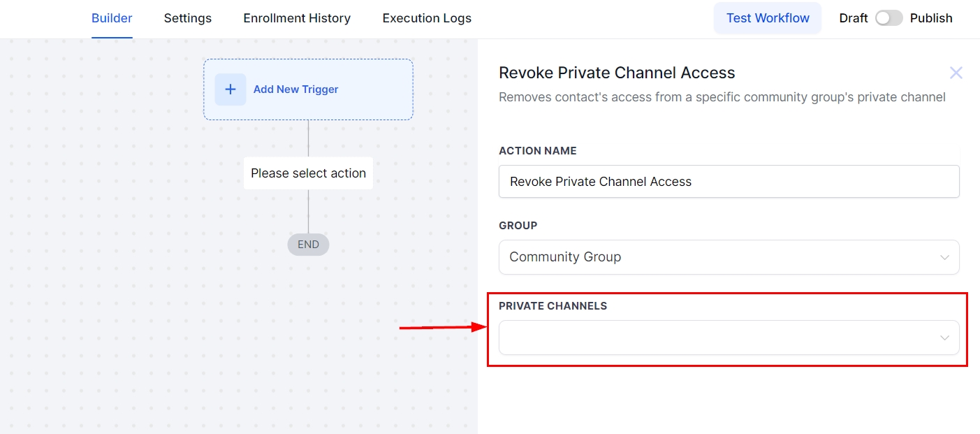This screenshot has width=980, height=434.
Task: Click the chevron arrow in the Group field
Action: [x=944, y=257]
